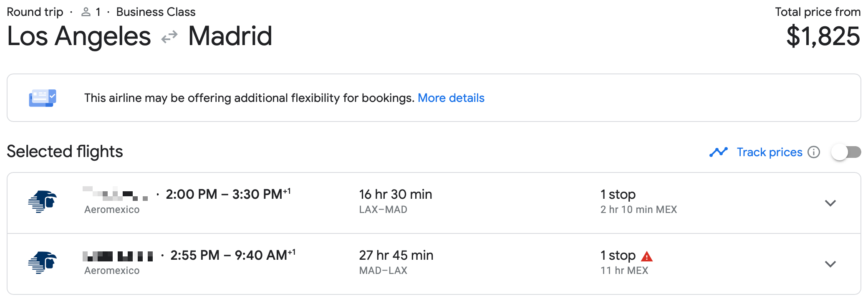Click the Madrid city name
Screen dimensions: 868x299
tap(231, 37)
